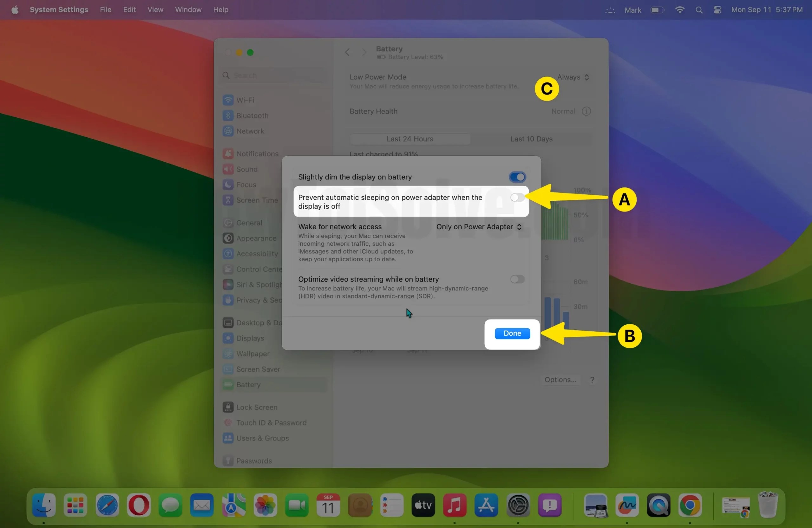Enable optimize video streaming while on battery
This screenshot has width=812, height=528.
click(x=517, y=279)
